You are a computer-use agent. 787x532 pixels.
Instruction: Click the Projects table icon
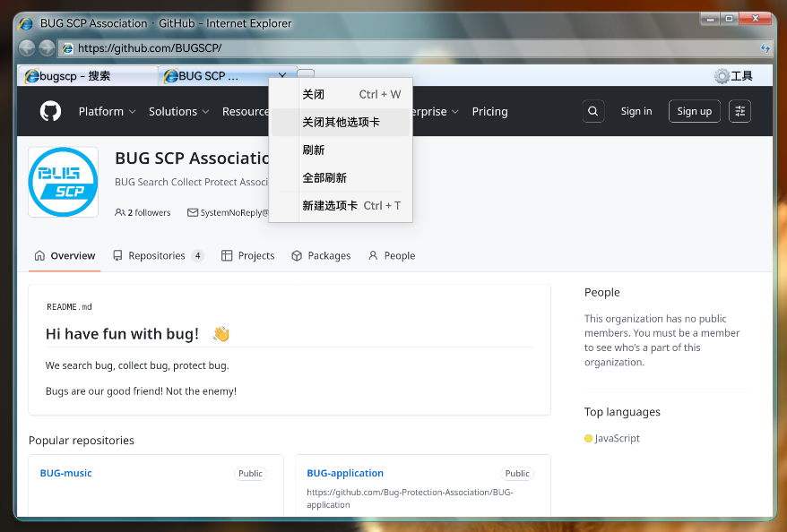pyautogui.click(x=227, y=256)
